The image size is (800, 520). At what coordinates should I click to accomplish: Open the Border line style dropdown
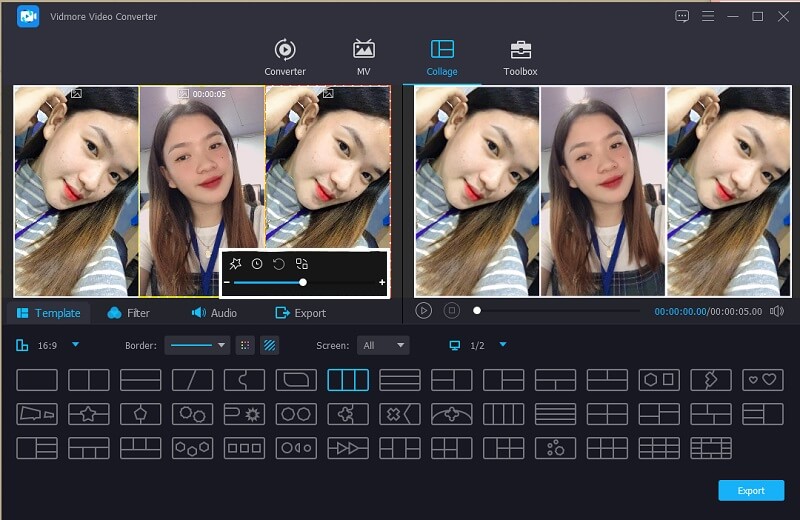pos(197,345)
